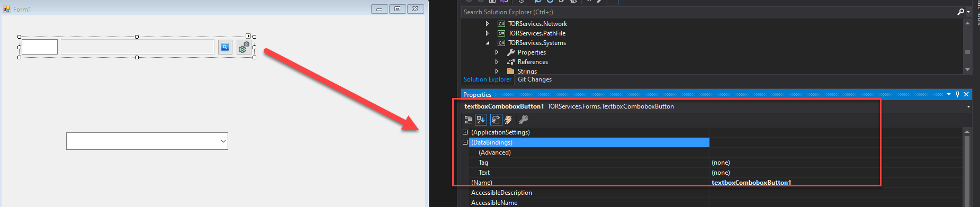The height and width of the screenshot is (207, 980).
Task: Expand the TORServices.Network project node
Action: [x=487, y=24]
